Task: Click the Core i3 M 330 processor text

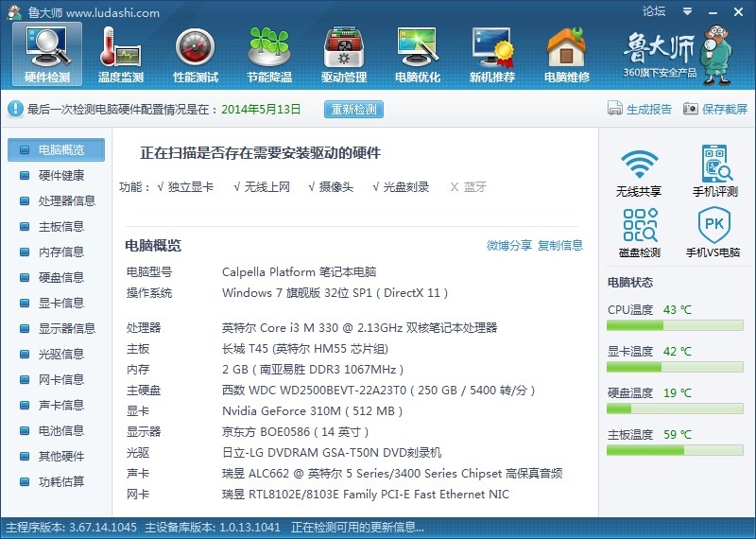Action: click(359, 328)
